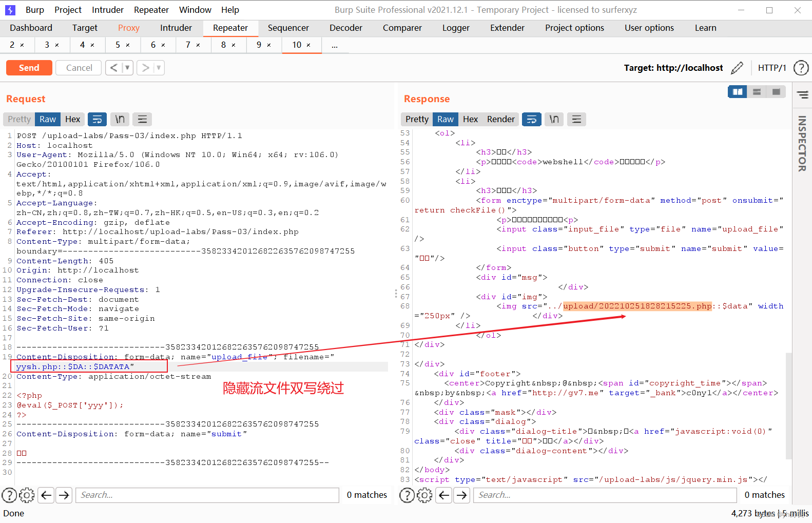Jump to previous Request search match
The image size is (812, 523).
[x=46, y=495]
